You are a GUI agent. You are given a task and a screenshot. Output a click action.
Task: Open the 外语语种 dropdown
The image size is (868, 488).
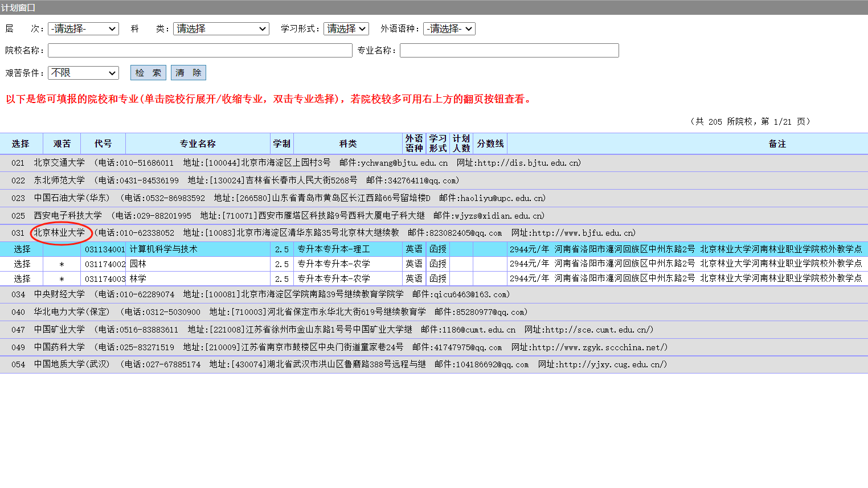(x=449, y=28)
